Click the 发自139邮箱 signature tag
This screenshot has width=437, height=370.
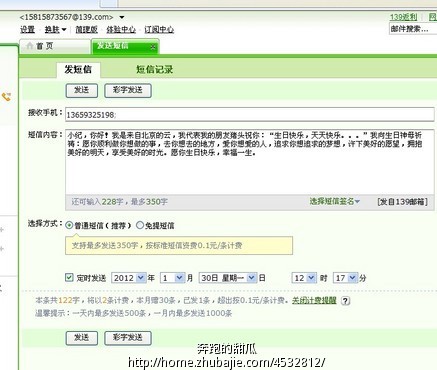coord(402,201)
